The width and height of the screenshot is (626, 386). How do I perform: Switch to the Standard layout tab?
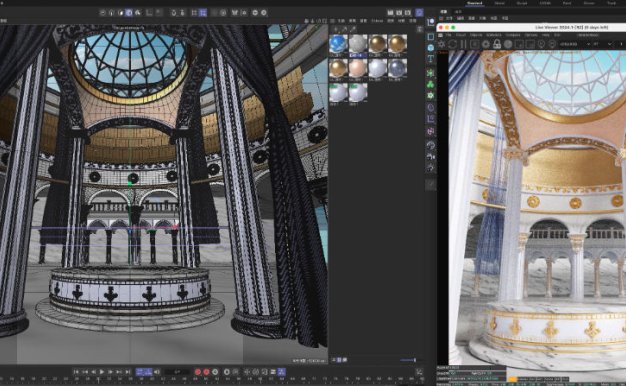(x=475, y=3)
